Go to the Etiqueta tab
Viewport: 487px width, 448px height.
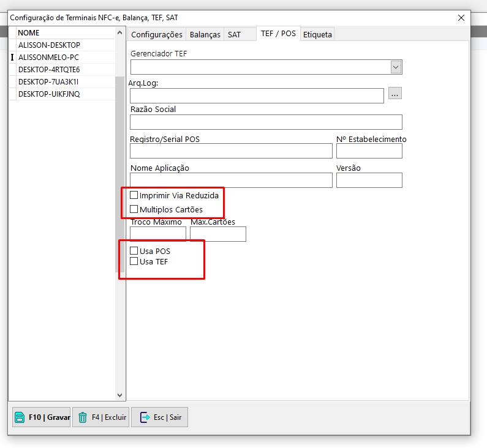[x=317, y=35]
